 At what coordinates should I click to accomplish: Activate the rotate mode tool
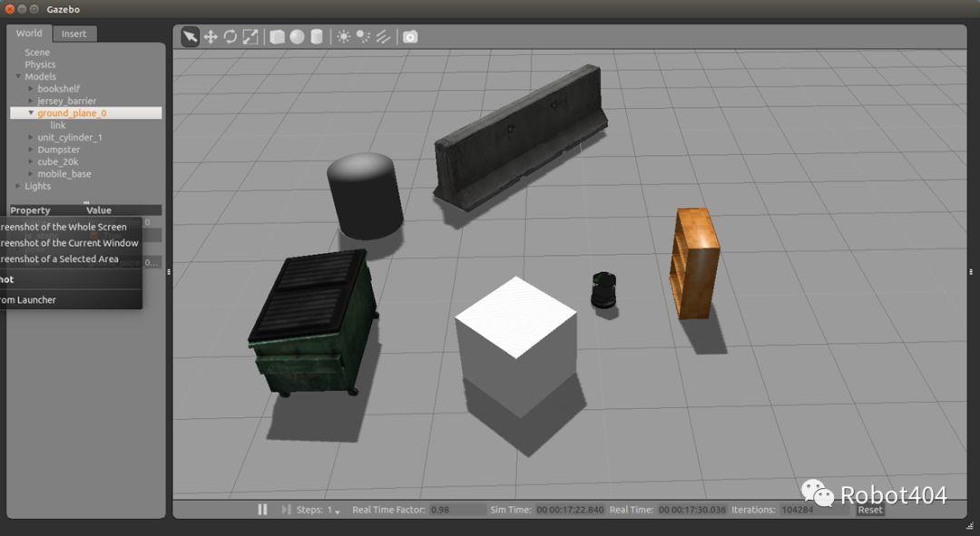point(230,37)
